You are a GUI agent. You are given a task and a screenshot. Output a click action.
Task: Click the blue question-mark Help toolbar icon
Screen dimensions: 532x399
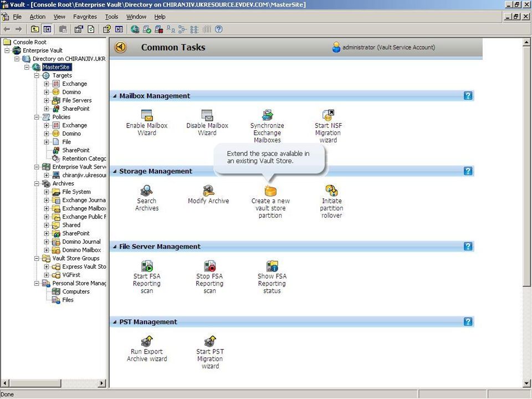pos(219,29)
